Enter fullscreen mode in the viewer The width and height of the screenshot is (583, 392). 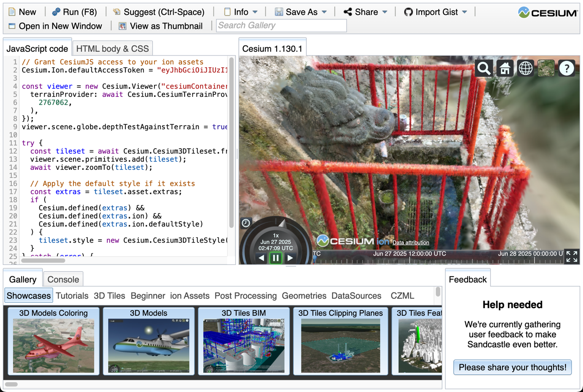[x=571, y=256]
